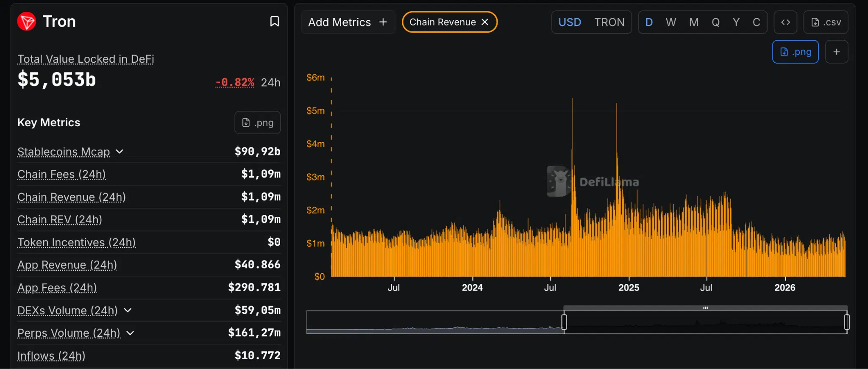Click the 2024 label on the chart axis
Viewport: 868px width, 369px height.
pos(472,288)
